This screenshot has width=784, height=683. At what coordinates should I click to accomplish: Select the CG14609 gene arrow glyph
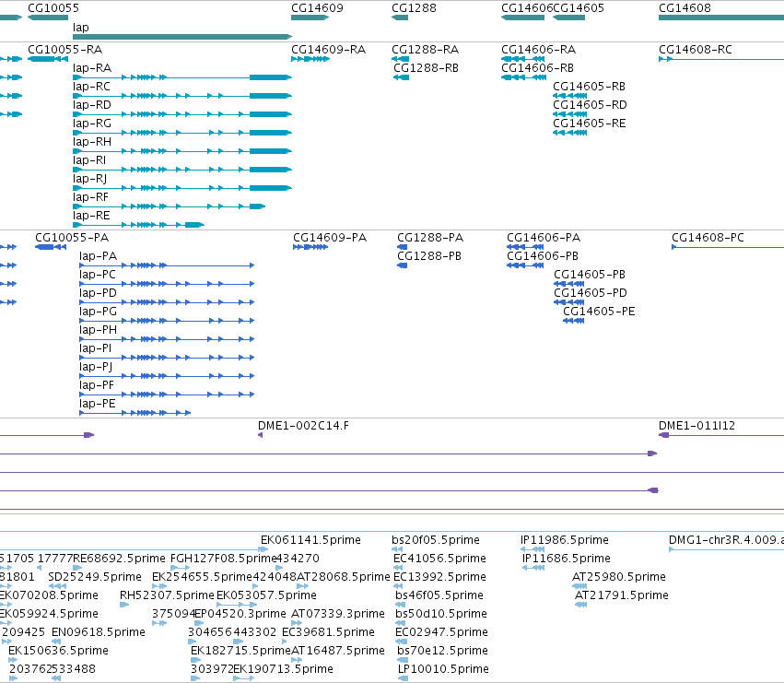310,18
